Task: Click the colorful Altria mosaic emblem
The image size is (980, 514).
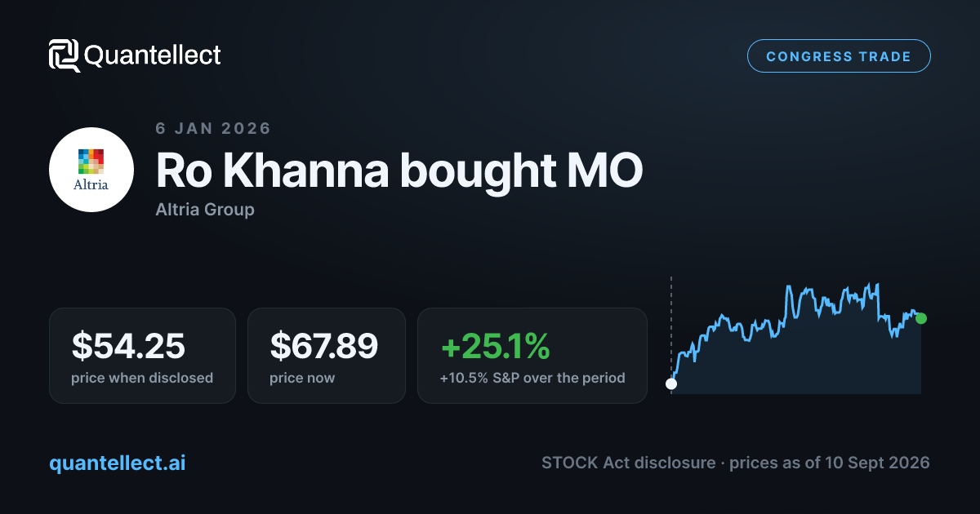Action: 91,161
